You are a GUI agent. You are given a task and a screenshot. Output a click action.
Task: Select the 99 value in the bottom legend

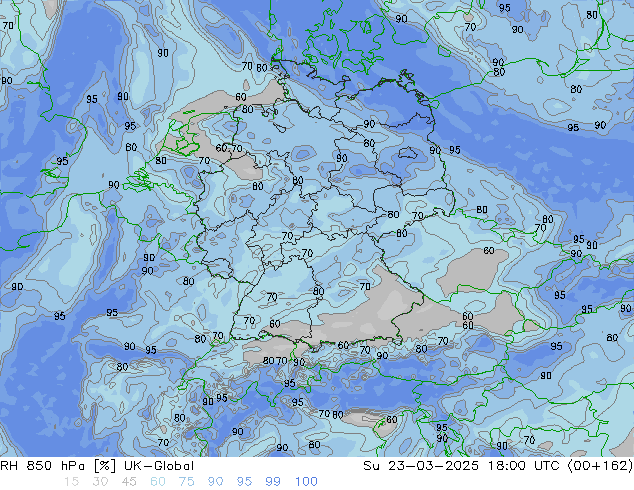[x=273, y=482]
